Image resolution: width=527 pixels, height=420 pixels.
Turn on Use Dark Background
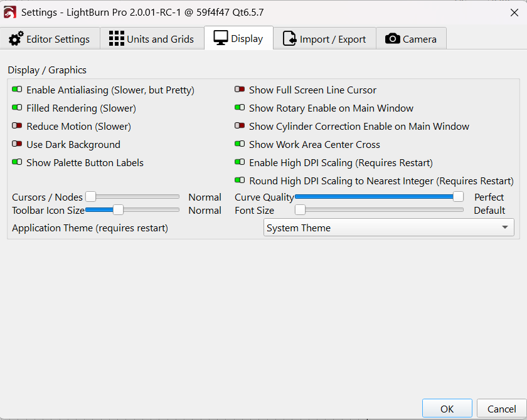pyautogui.click(x=17, y=144)
